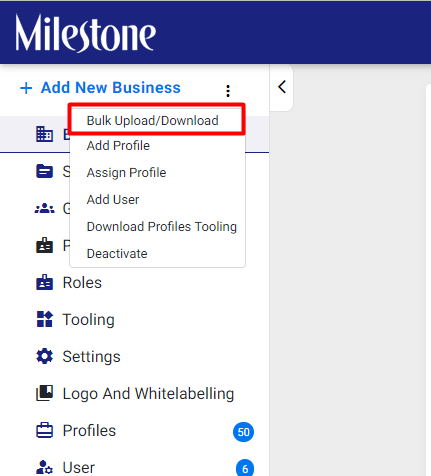Click the blue 6 badge beside User

(245, 468)
